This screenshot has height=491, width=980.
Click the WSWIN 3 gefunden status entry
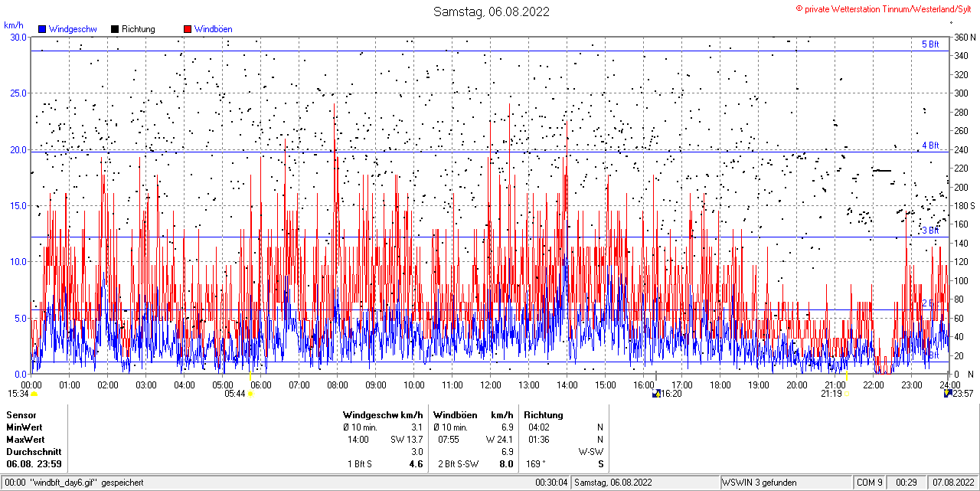pyautogui.click(x=759, y=483)
